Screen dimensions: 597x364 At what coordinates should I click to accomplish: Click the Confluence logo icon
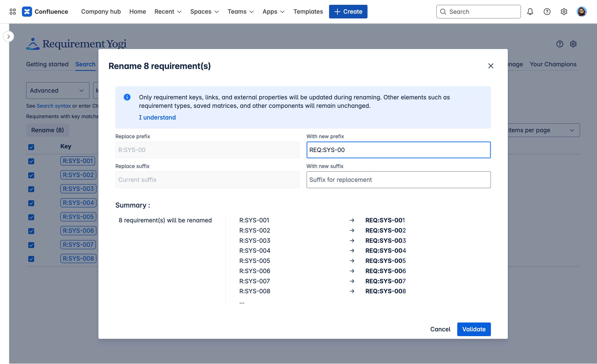coord(27,12)
